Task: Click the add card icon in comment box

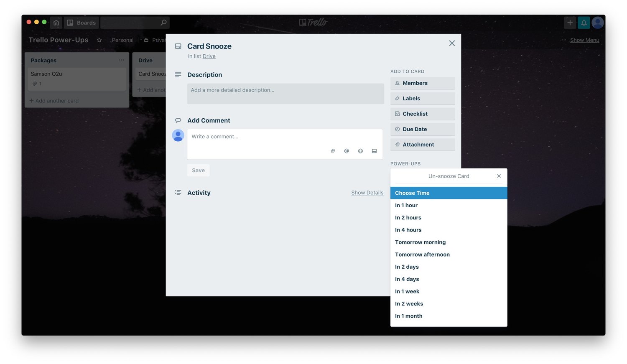Action: 374,151
